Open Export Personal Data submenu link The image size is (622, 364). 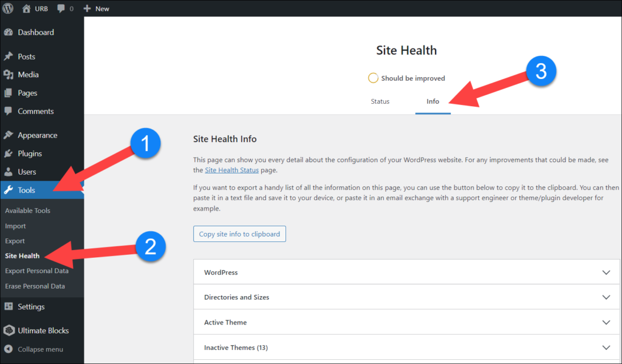pyautogui.click(x=37, y=271)
